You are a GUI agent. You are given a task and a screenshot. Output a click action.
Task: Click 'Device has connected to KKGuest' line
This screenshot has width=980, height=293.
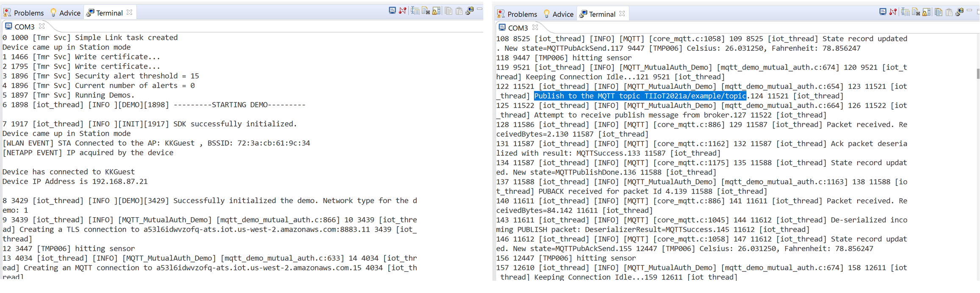(x=69, y=172)
